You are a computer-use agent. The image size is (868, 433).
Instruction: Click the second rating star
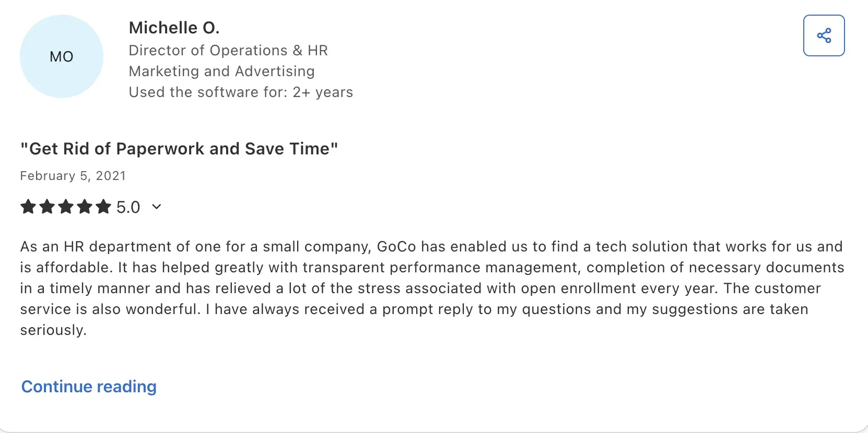[x=47, y=207]
